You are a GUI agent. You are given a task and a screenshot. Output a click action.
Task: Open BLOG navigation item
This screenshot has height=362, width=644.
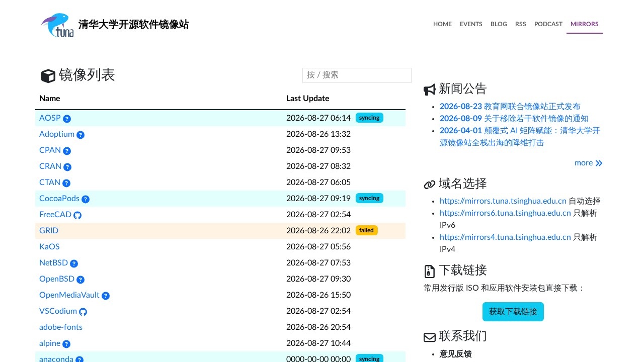pyautogui.click(x=499, y=24)
